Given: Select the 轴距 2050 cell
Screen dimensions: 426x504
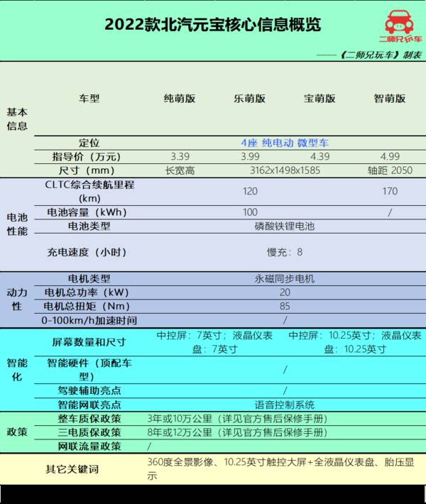Looking at the screenshot, I should pos(390,170).
